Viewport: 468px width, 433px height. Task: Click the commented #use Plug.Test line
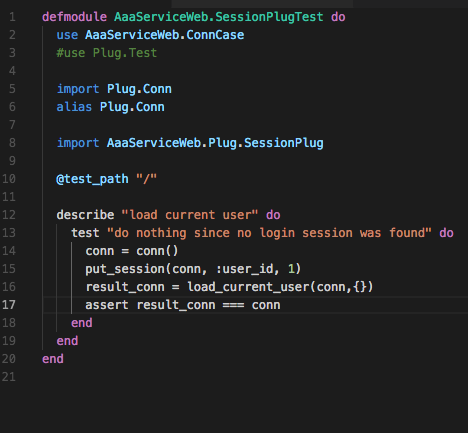coord(107,53)
